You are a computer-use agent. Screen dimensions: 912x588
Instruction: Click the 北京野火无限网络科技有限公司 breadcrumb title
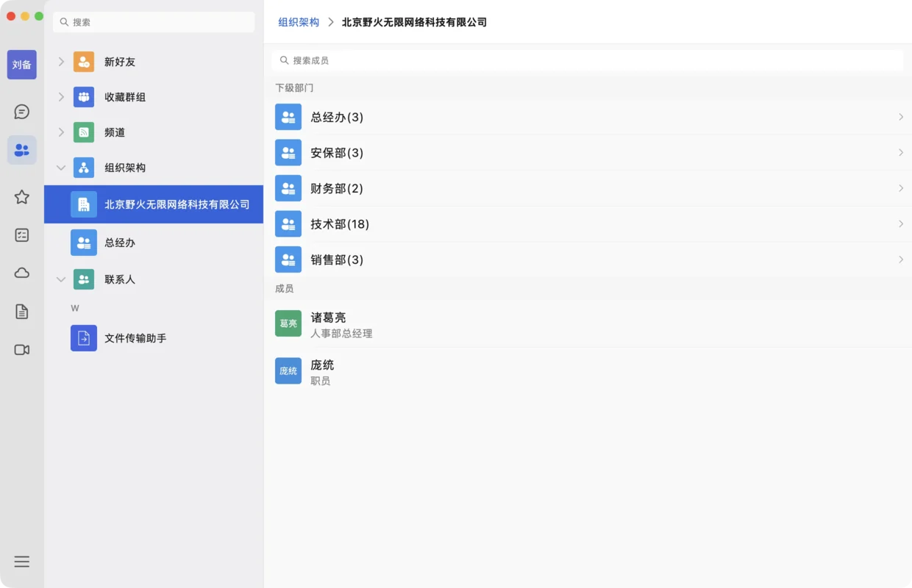[414, 22]
